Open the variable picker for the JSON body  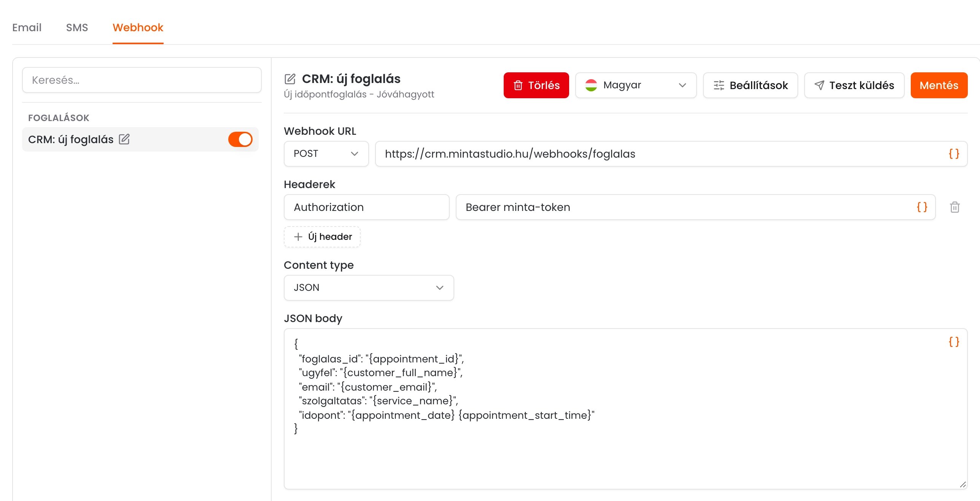(x=954, y=342)
